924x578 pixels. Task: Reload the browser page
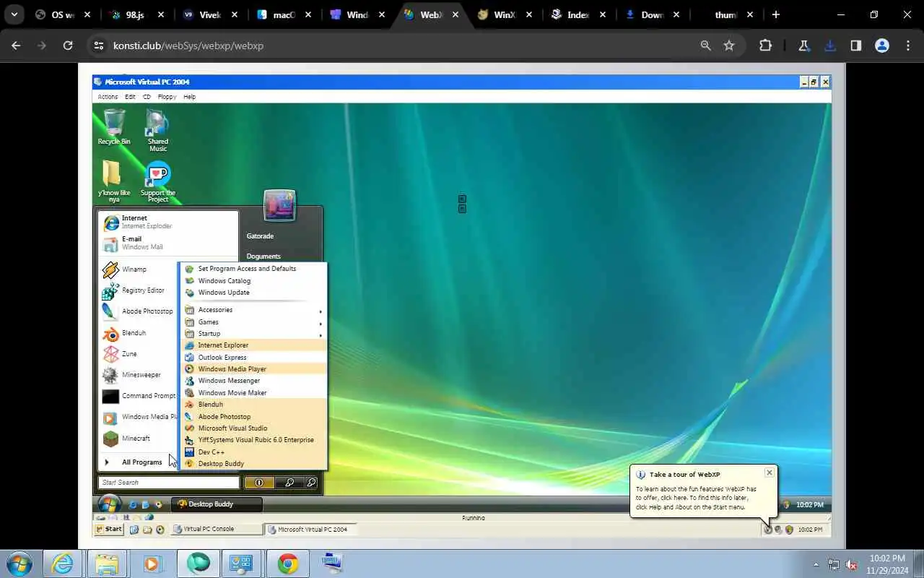pos(68,46)
